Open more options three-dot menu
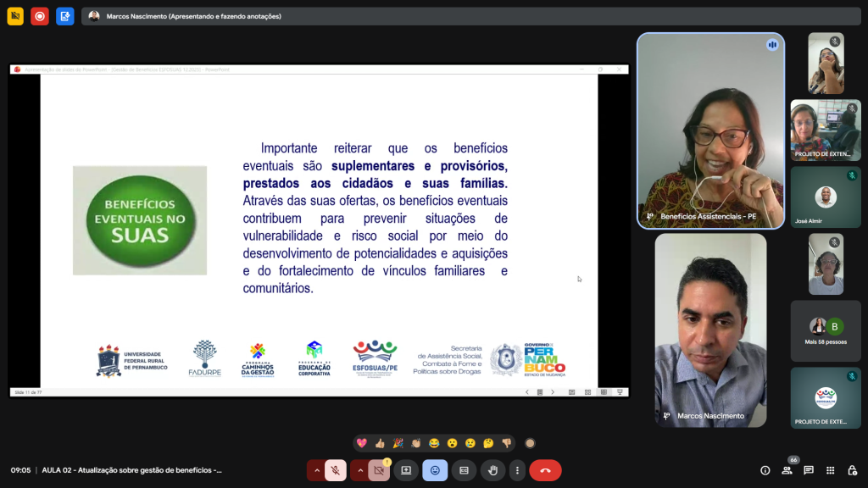This screenshot has height=488, width=868. pyautogui.click(x=517, y=470)
